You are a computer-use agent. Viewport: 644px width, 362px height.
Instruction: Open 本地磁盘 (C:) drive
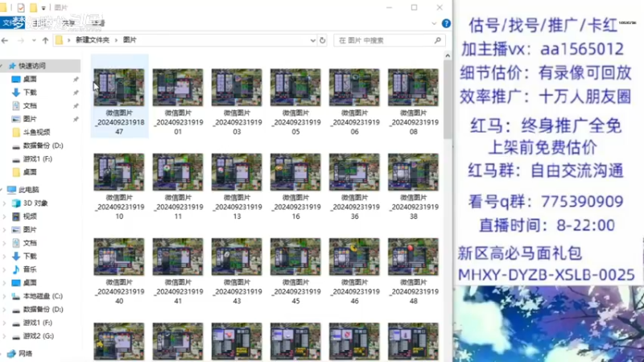pos(43,296)
